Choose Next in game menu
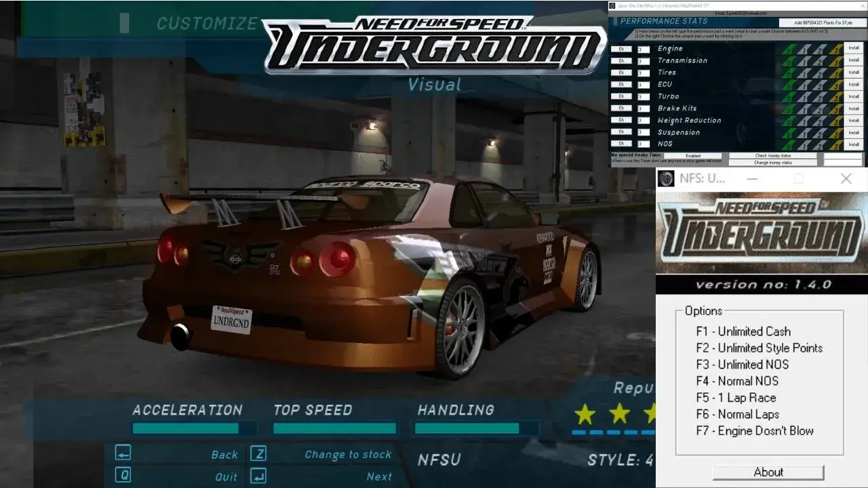Image resolution: width=868 pixels, height=488 pixels. (x=379, y=476)
